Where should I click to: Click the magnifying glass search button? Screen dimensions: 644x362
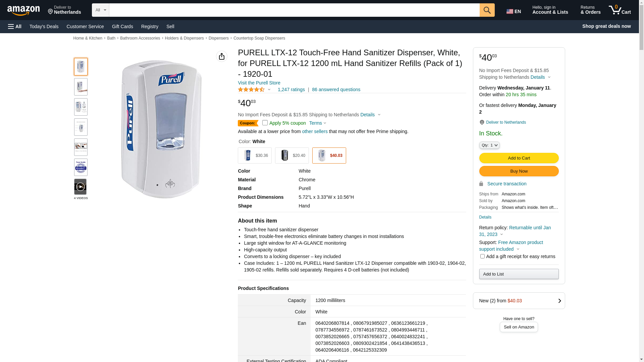[x=487, y=10]
